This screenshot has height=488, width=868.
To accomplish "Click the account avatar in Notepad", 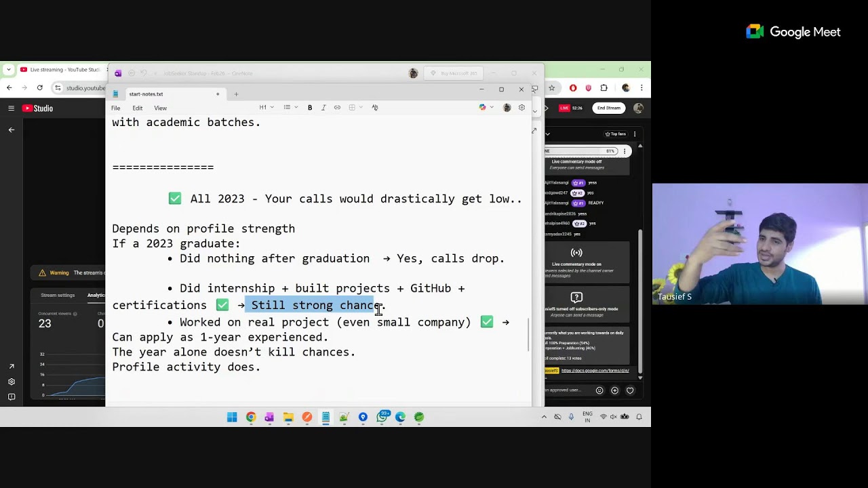I will click(x=507, y=108).
